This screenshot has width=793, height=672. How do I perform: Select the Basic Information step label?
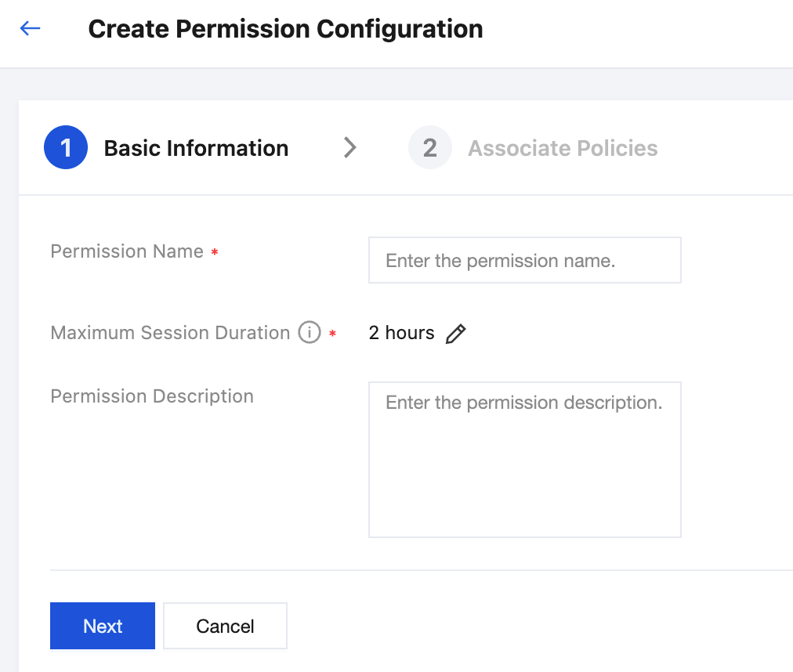tap(196, 148)
